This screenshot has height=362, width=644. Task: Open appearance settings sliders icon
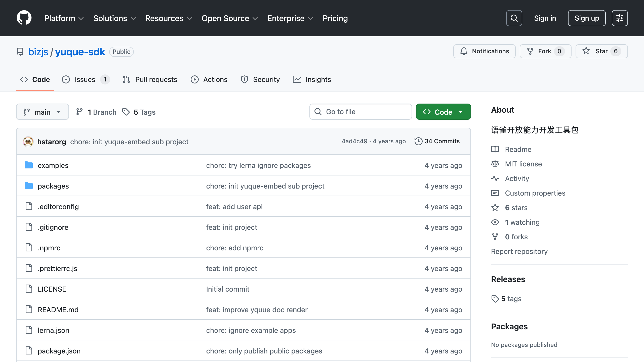coord(620,18)
